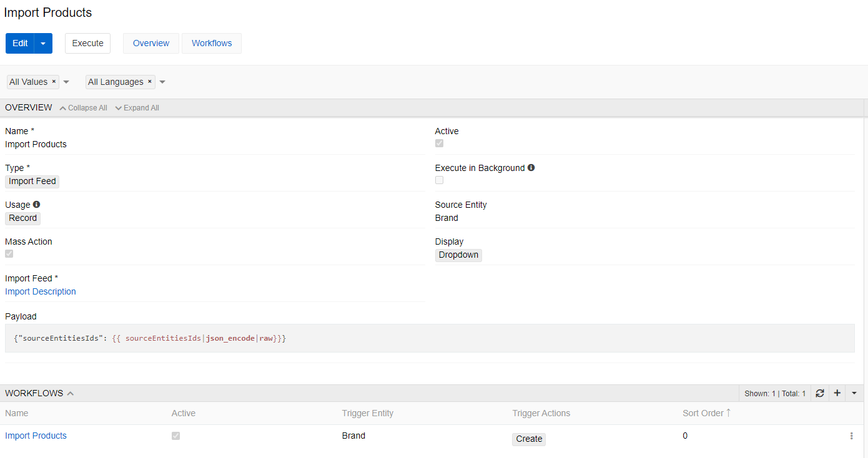868x458 pixels.
Task: Open the All Values filter dropdown
Action: coord(66,81)
